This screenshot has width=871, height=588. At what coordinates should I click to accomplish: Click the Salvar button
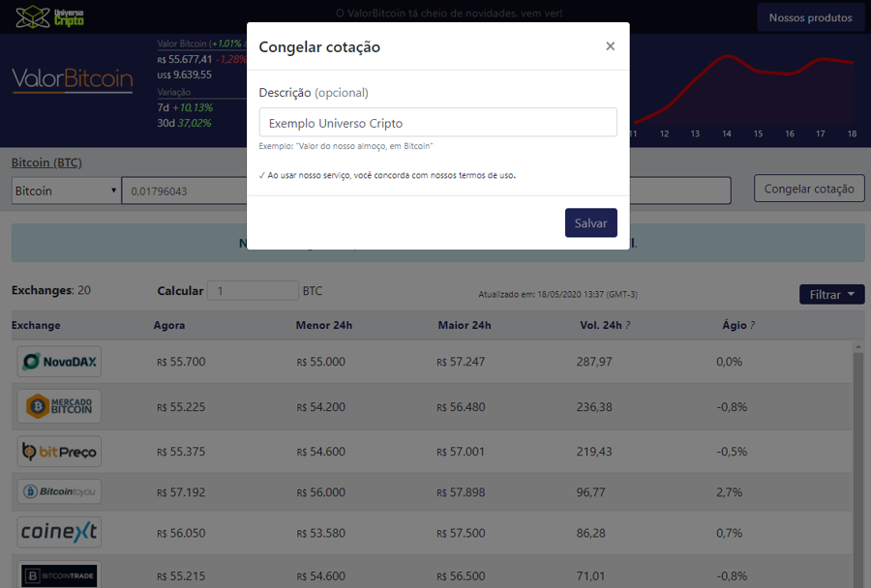click(591, 222)
